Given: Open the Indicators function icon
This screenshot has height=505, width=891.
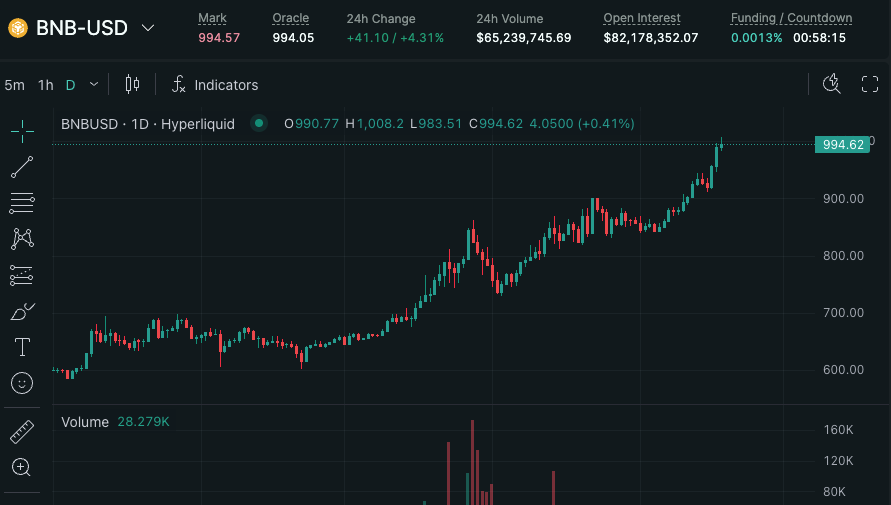Looking at the screenshot, I should 179,85.
